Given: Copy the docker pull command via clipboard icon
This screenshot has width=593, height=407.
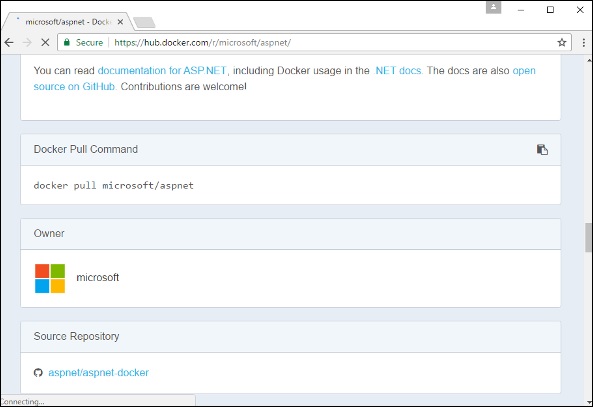Looking at the screenshot, I should pyautogui.click(x=542, y=149).
